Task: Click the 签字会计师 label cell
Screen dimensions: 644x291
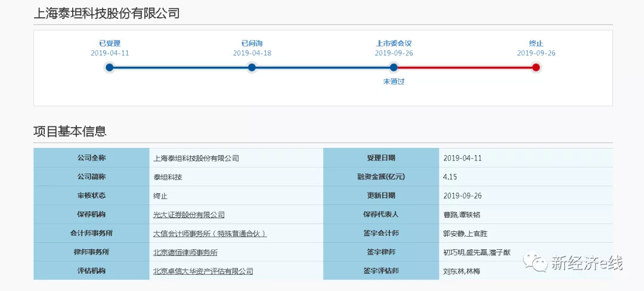Action: click(381, 234)
